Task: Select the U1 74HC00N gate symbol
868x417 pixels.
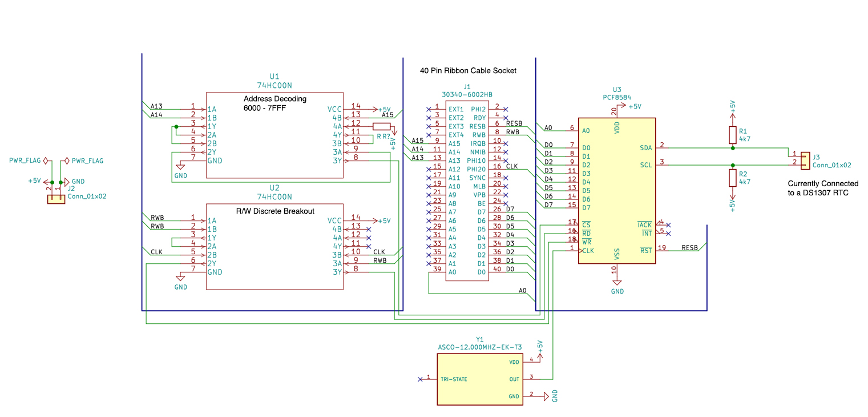Action: [x=274, y=134]
